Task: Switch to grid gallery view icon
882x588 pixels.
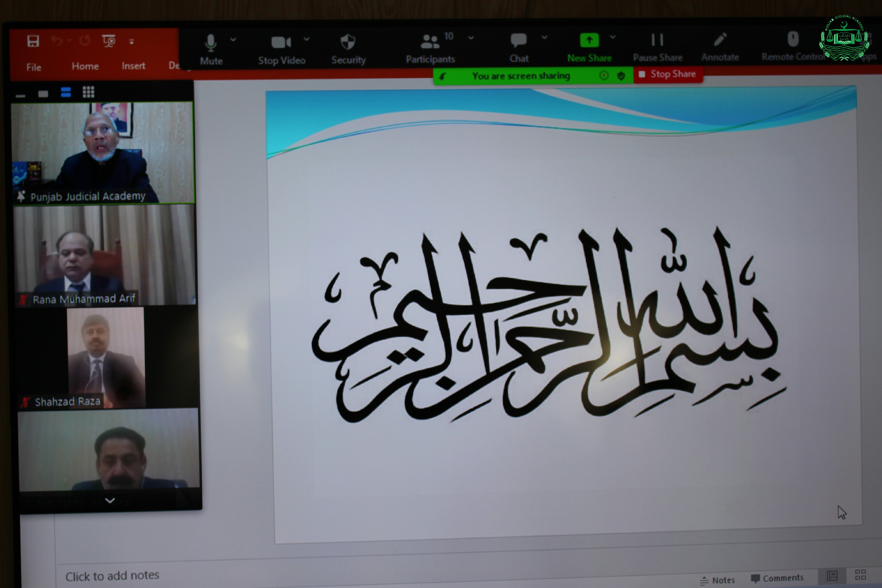Action: pos(88,92)
